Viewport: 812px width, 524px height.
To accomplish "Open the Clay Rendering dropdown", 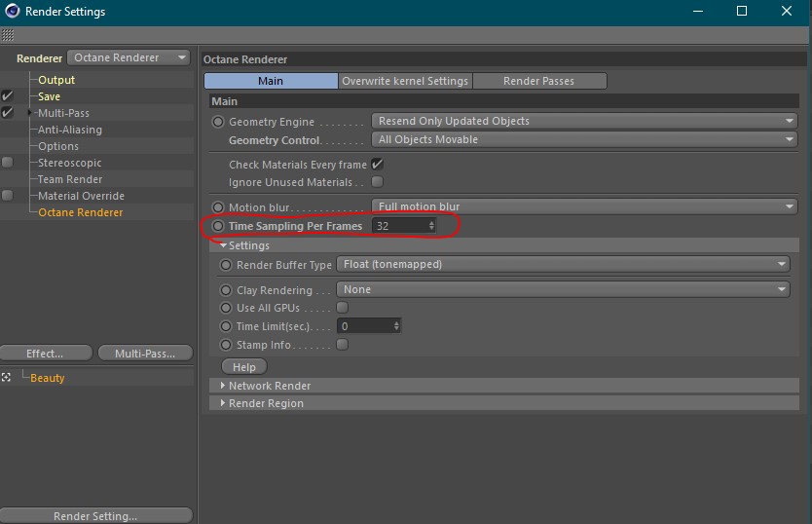I will [563, 289].
